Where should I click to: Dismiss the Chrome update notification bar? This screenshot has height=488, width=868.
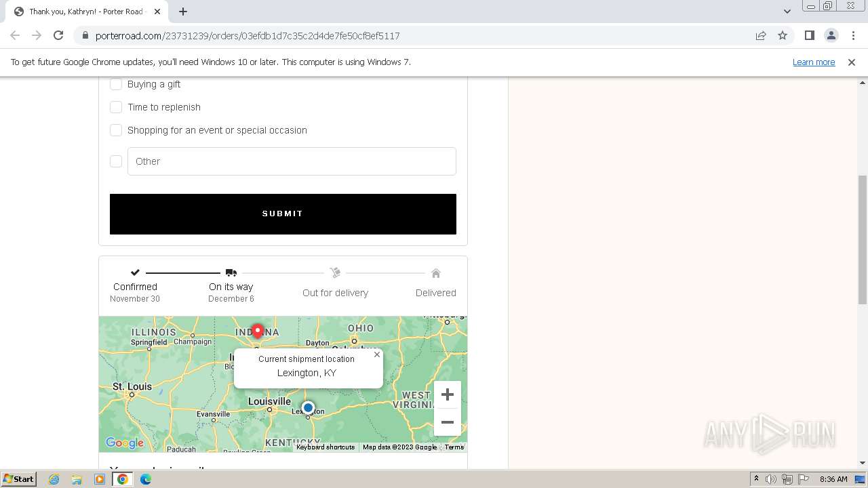(852, 62)
